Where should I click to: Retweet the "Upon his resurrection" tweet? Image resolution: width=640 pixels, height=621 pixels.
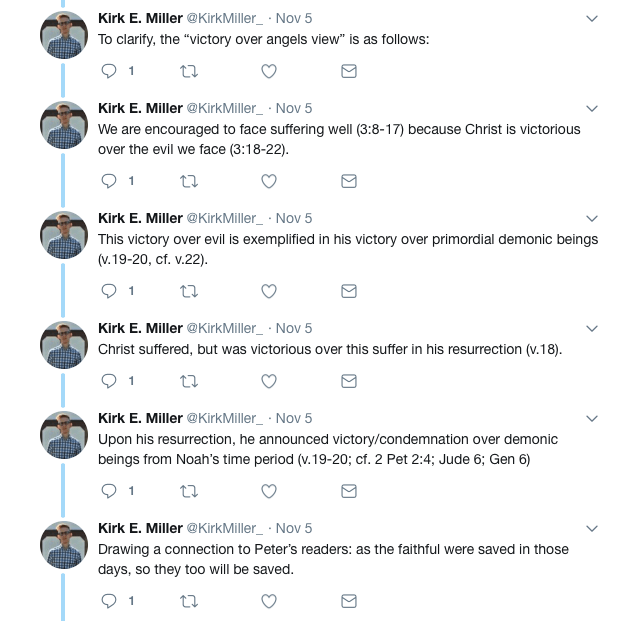[187, 491]
